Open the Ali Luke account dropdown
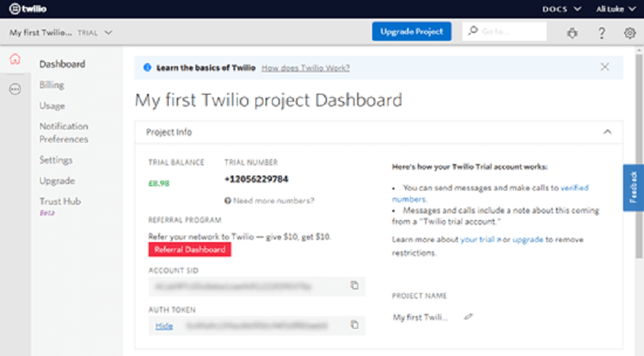The width and height of the screenshot is (644, 356). coord(615,9)
